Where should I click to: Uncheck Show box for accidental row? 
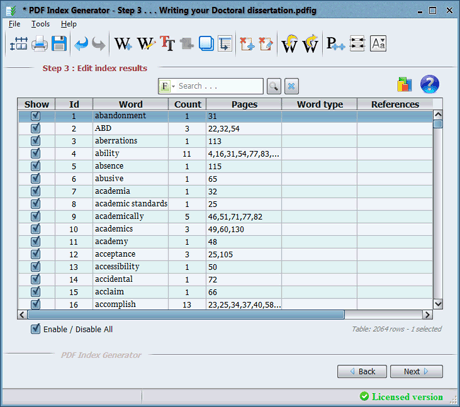[x=36, y=279]
